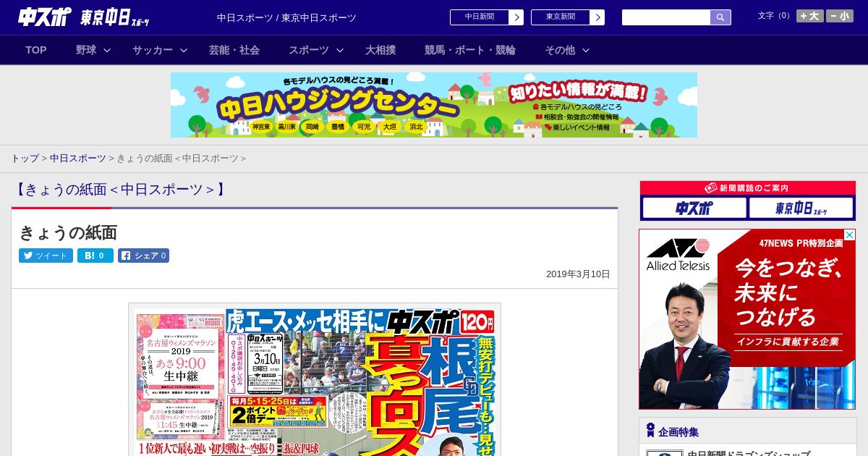This screenshot has height=456, width=868.
Task: Open the 大相撲 menu item
Action: 380,50
